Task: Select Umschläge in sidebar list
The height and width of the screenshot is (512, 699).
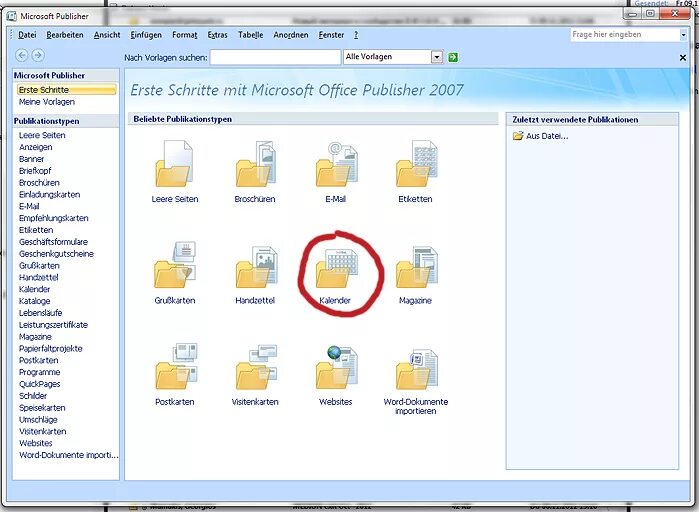Action: tap(38, 420)
